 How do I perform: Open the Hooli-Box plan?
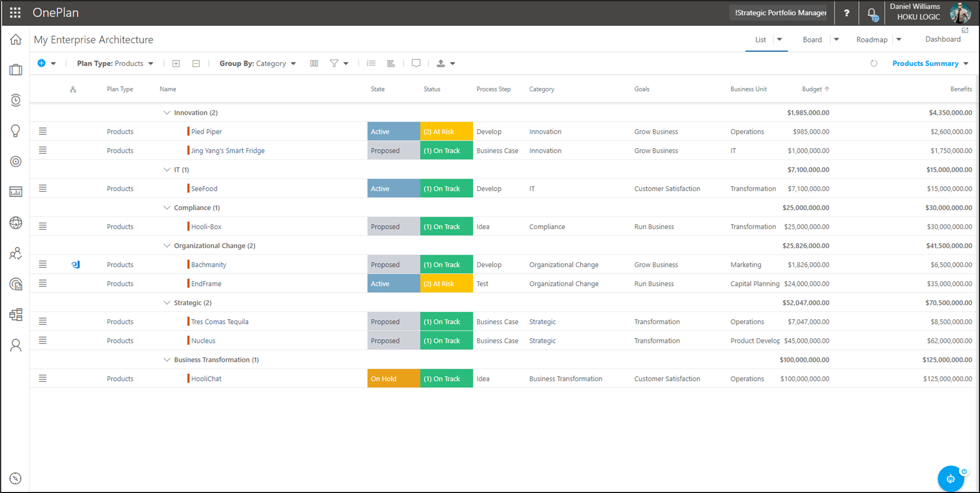(206, 227)
